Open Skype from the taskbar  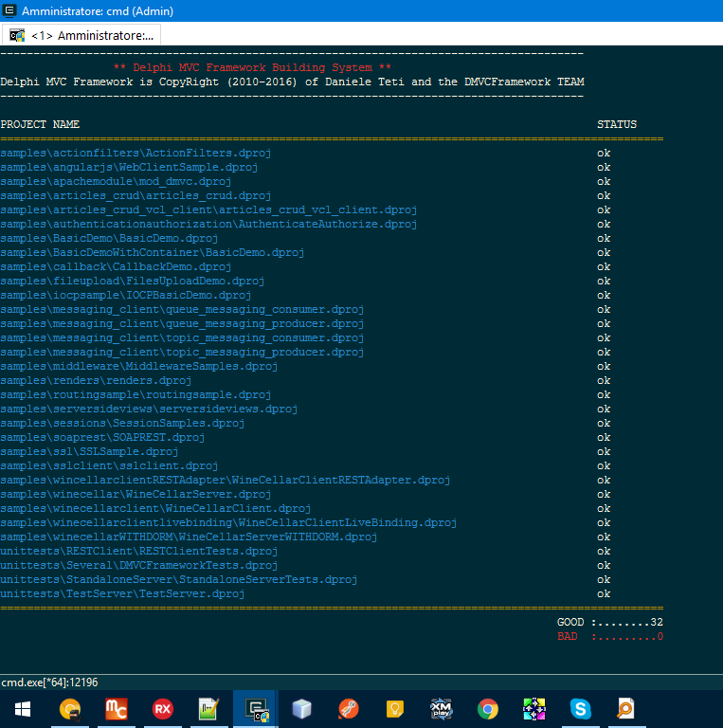(580, 709)
